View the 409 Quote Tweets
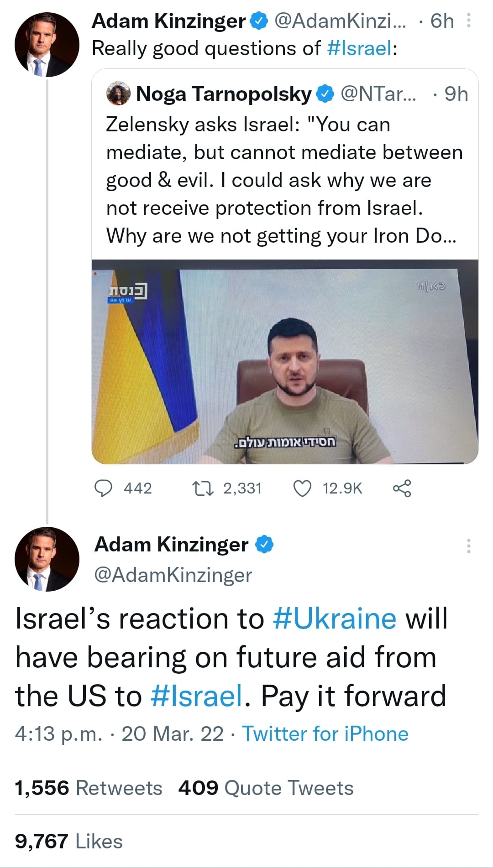Screen dimensions: 493x868 [266, 788]
